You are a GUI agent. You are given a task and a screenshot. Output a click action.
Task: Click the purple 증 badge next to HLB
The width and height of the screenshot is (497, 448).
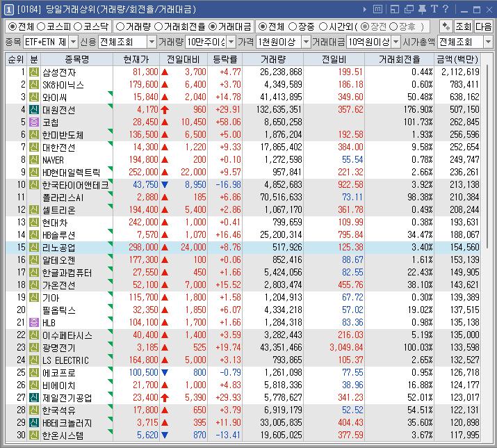pyautogui.click(x=34, y=323)
